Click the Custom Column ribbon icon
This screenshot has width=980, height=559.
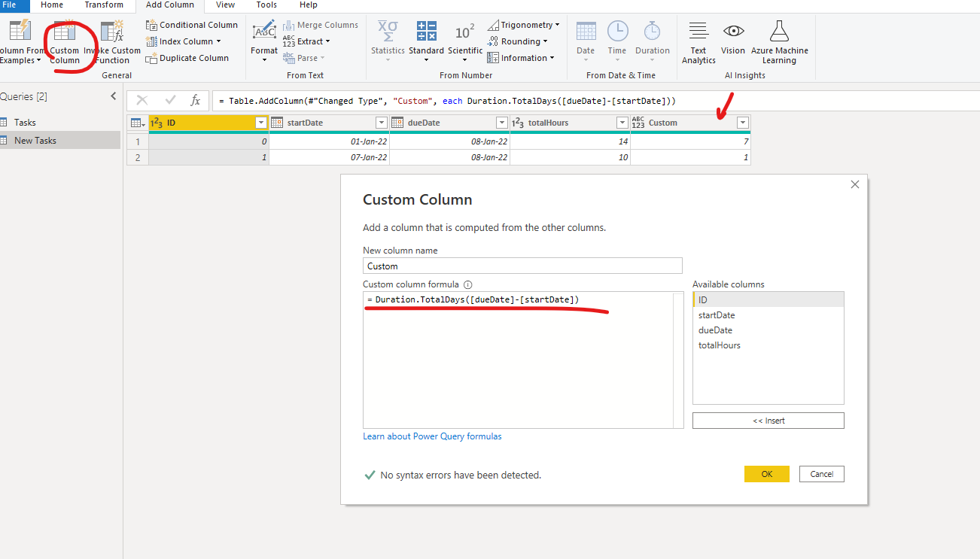coord(64,41)
